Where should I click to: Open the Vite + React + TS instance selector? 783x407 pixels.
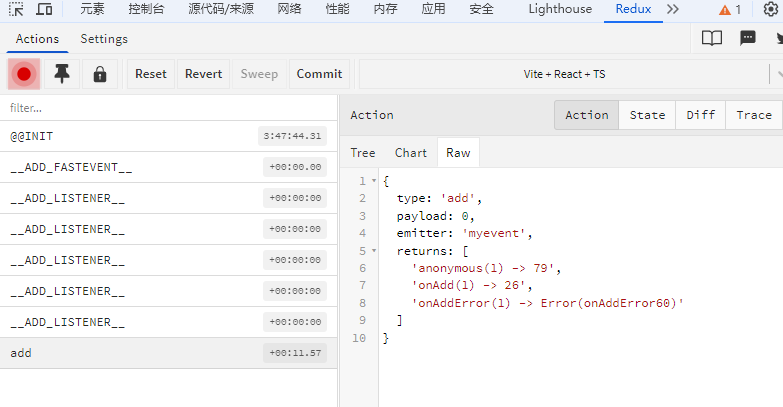[564, 74]
